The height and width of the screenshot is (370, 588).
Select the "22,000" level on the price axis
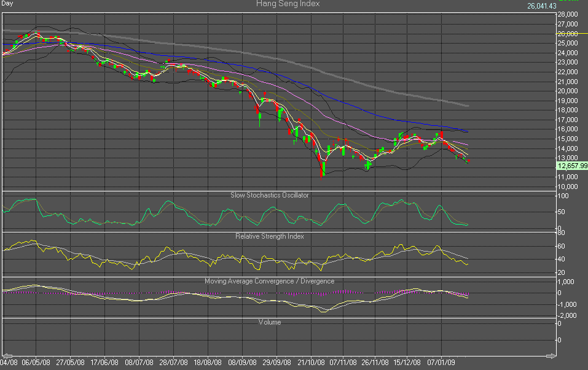click(x=568, y=72)
